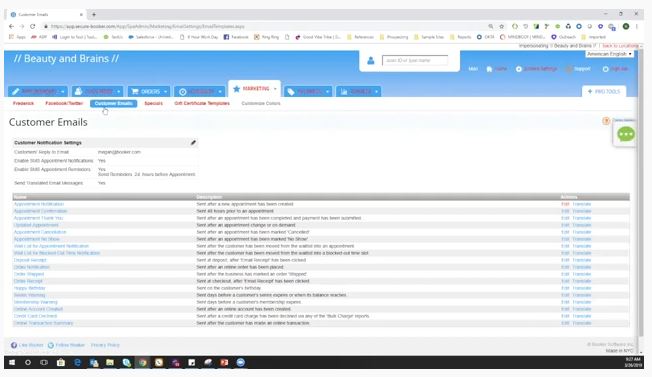The image size is (652, 377).
Task: Click the Orders shopping cart icon
Action: click(x=135, y=91)
